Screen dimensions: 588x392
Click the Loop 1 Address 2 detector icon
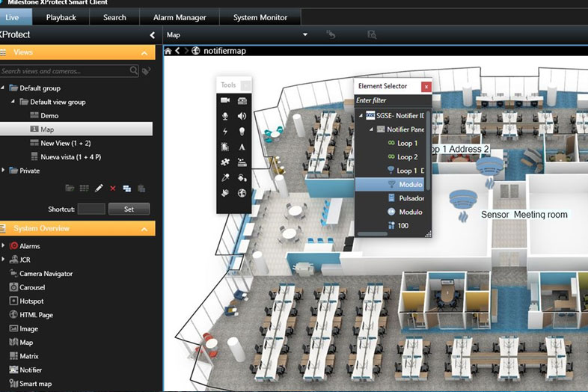(490, 172)
